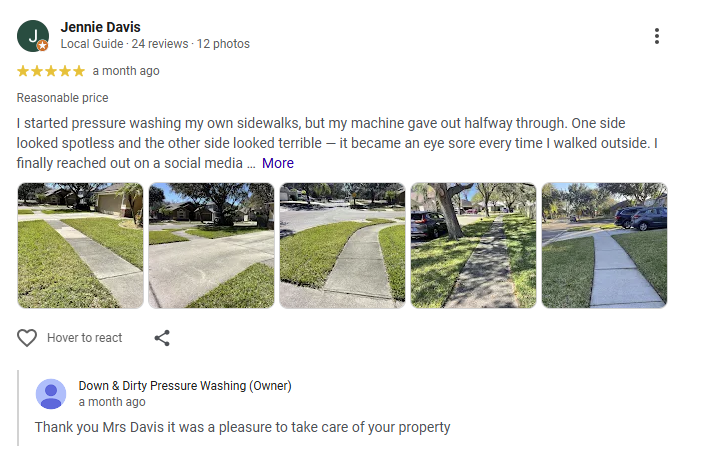
Task: Click Local Guide 24 reviews details
Action: (x=155, y=44)
